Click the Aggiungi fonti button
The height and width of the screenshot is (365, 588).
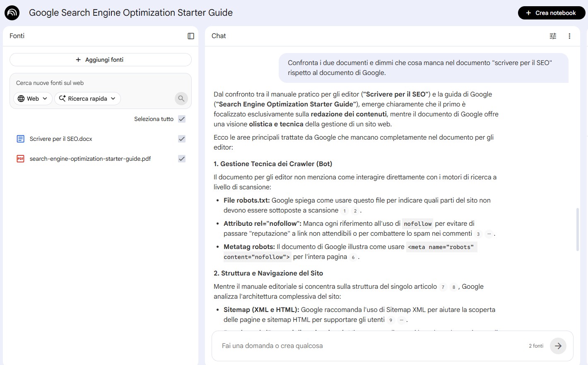click(101, 60)
